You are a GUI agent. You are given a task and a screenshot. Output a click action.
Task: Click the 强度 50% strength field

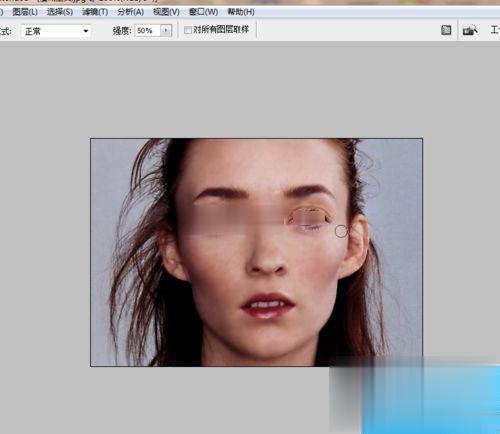148,31
